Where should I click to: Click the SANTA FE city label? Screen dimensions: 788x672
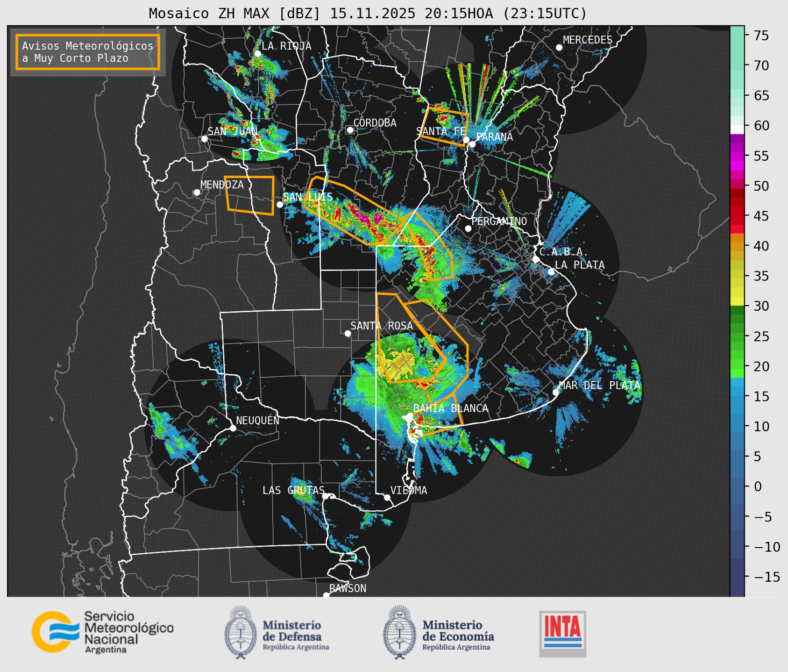[441, 131]
